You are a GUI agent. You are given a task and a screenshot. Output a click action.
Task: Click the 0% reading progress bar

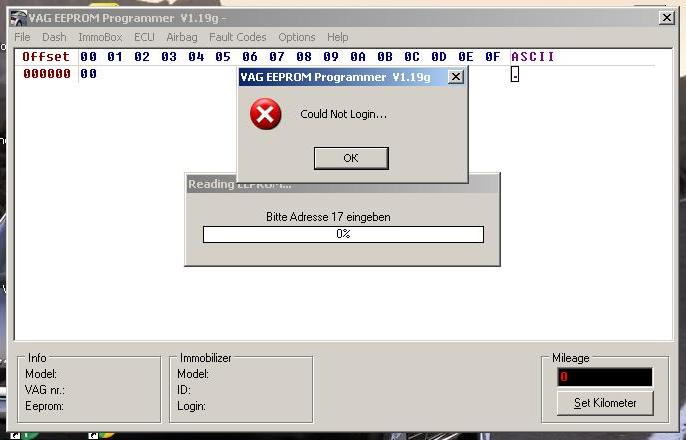pyautogui.click(x=343, y=234)
